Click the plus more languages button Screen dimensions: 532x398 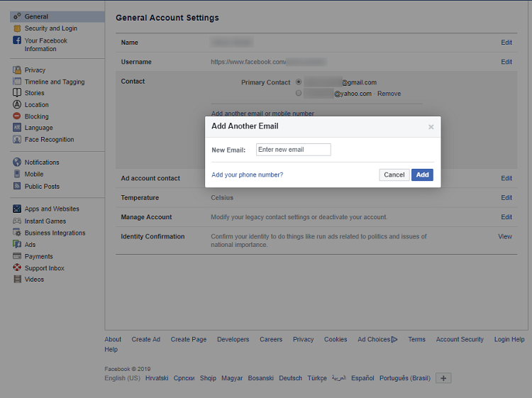pos(443,378)
